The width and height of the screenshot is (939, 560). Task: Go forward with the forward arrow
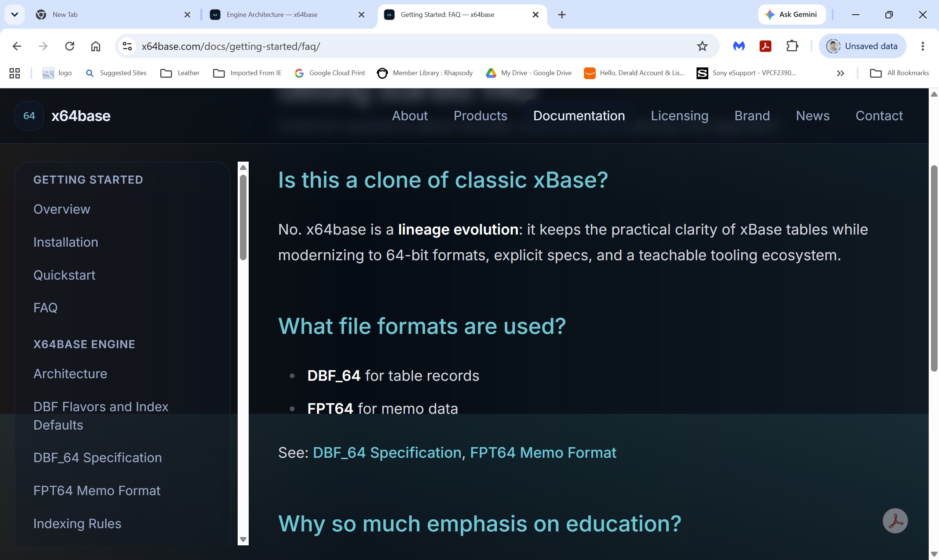coord(43,46)
